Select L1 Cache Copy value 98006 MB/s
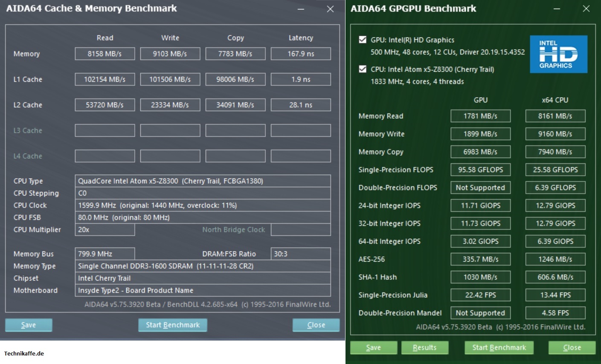The width and height of the screenshot is (601, 364). 235,79
